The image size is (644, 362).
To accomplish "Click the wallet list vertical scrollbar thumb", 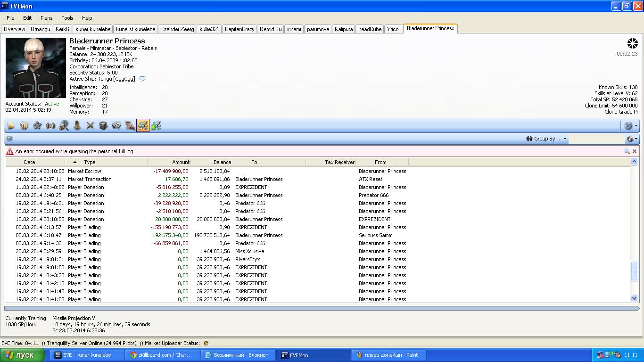I will click(x=634, y=271).
